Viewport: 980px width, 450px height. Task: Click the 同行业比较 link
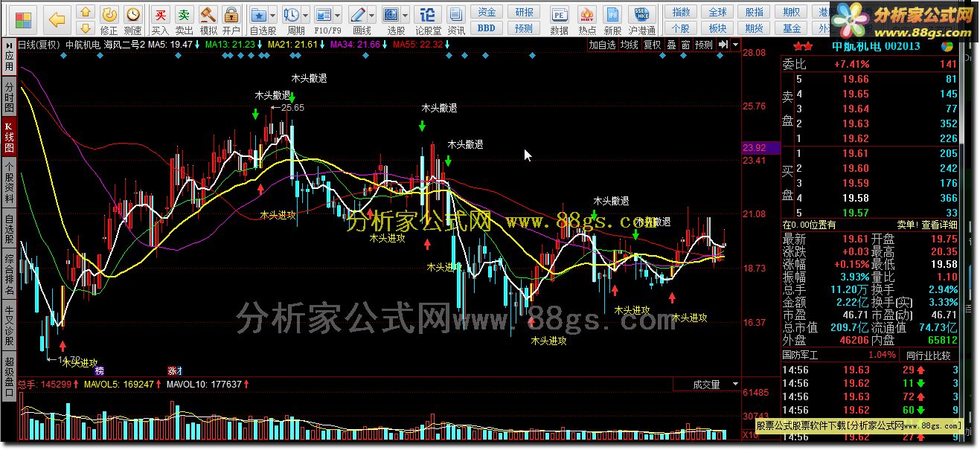tap(928, 356)
